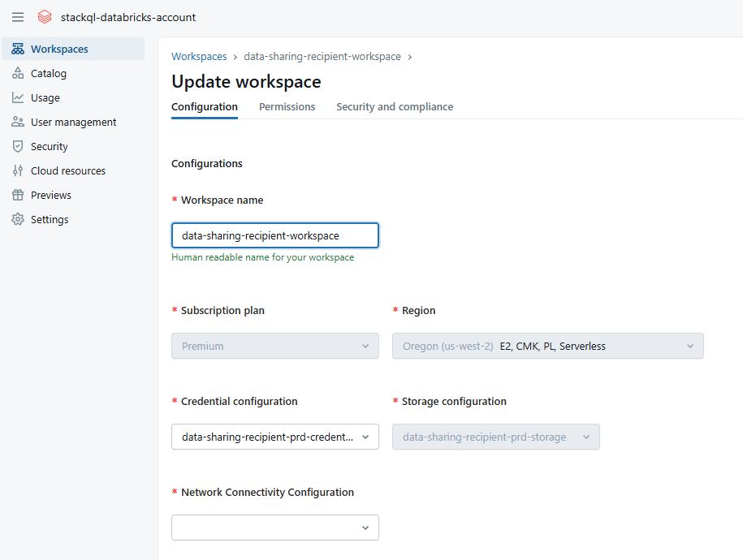Click the Databricks logo icon
Viewport: 743px width, 560px height.
(x=45, y=17)
